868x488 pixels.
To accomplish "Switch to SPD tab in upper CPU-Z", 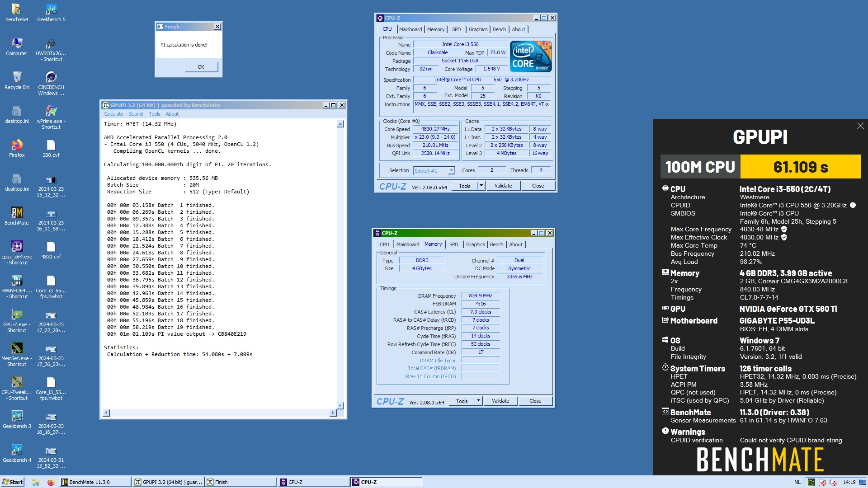I will (x=457, y=29).
